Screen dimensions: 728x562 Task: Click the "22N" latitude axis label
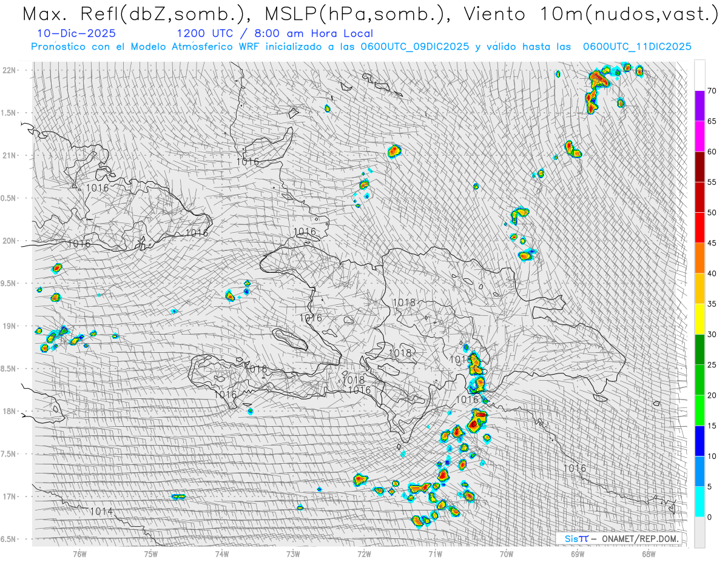coord(10,70)
